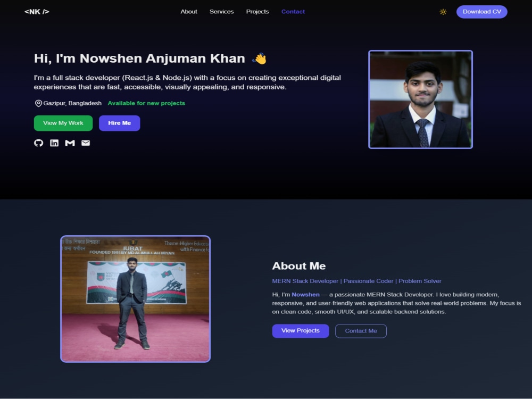
Task: Click the location pin icon beside Gazipur
Action: tap(38, 103)
